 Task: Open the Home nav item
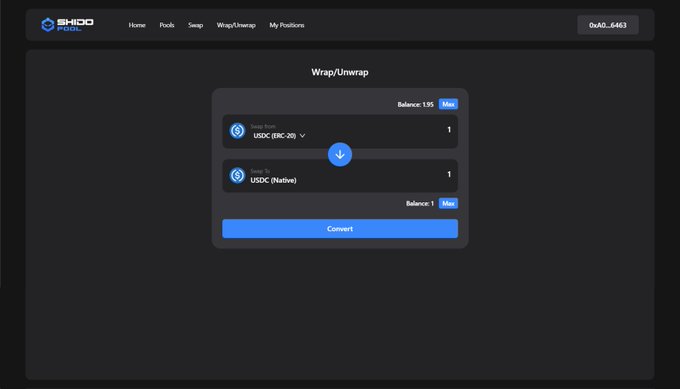137,25
